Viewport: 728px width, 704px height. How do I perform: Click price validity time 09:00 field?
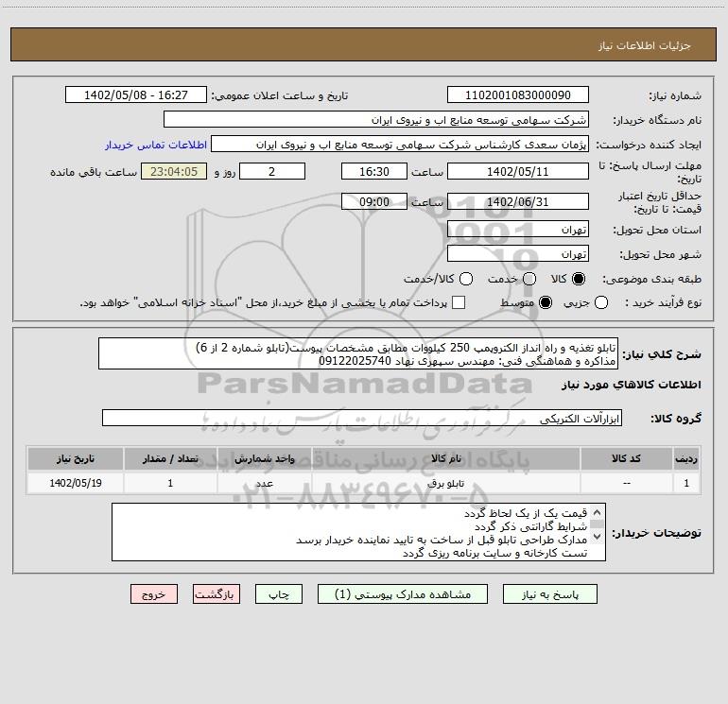pyautogui.click(x=374, y=201)
